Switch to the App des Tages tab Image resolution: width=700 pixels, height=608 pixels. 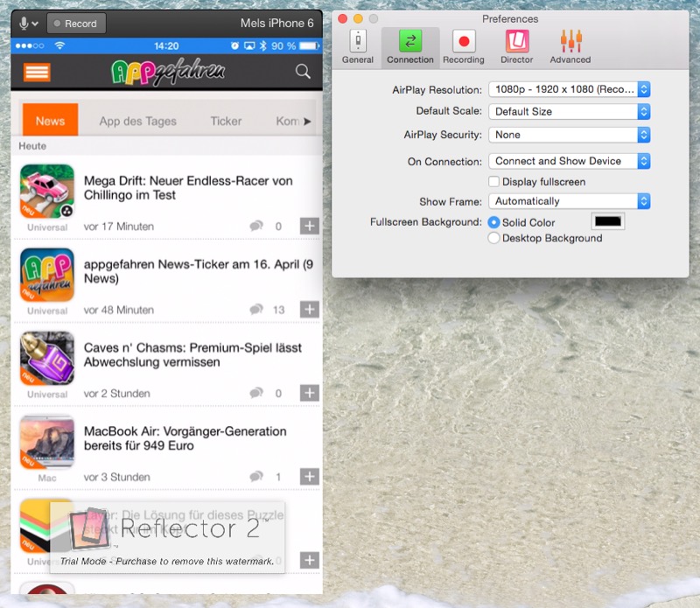click(x=137, y=121)
